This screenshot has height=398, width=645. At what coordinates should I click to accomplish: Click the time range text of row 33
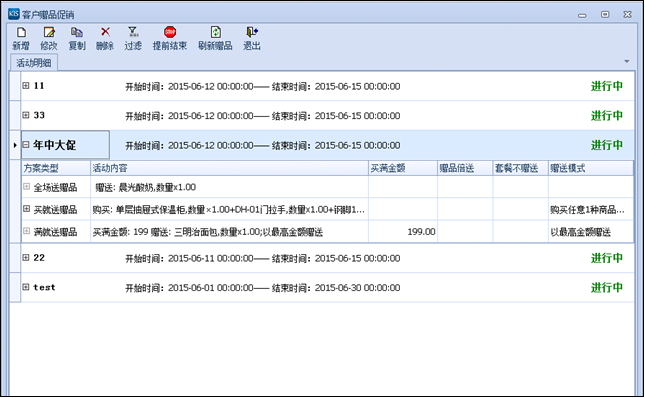(x=262, y=116)
